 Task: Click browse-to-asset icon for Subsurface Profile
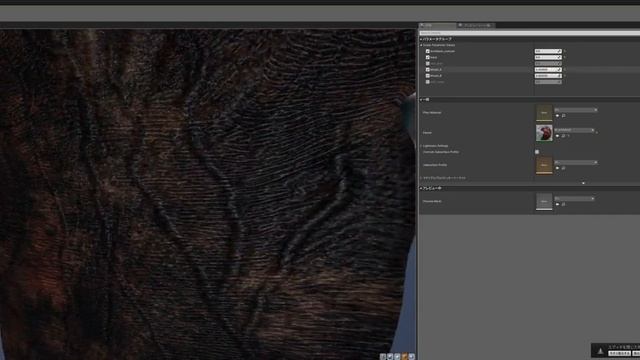click(x=563, y=168)
